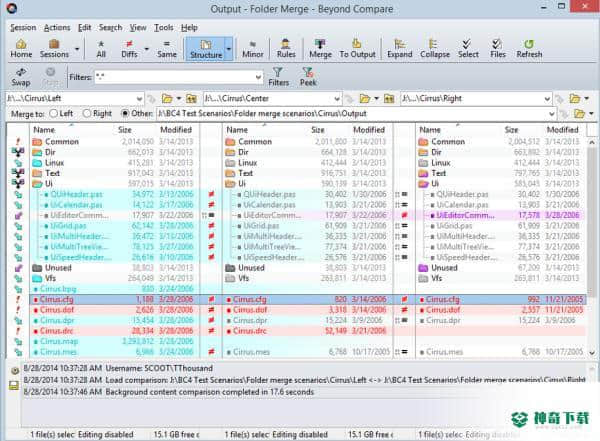The image size is (600, 441).
Task: Click the To Output button
Action: pos(357,49)
